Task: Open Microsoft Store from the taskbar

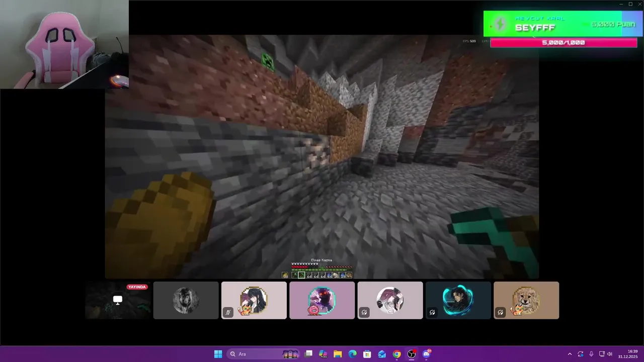Action: tap(367, 354)
